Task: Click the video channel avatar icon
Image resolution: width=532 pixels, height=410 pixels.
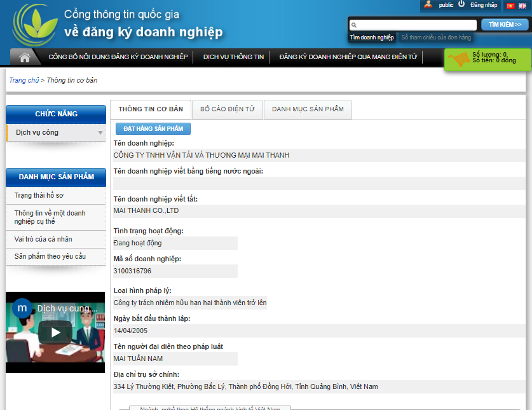Action: (22, 307)
